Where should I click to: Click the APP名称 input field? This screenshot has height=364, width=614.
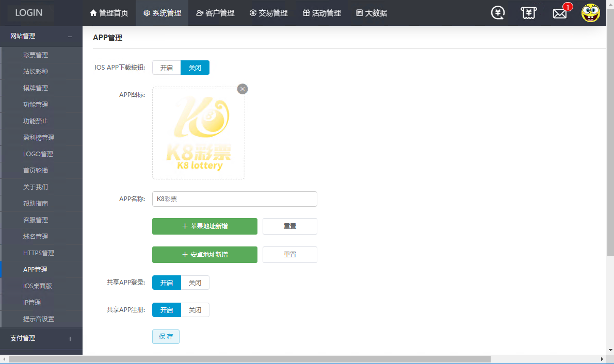coord(235,199)
